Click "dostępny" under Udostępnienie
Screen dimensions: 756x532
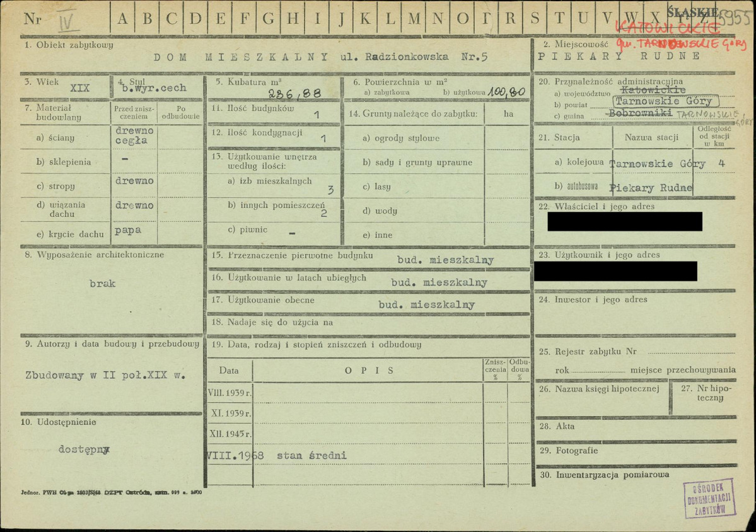pos(84,449)
